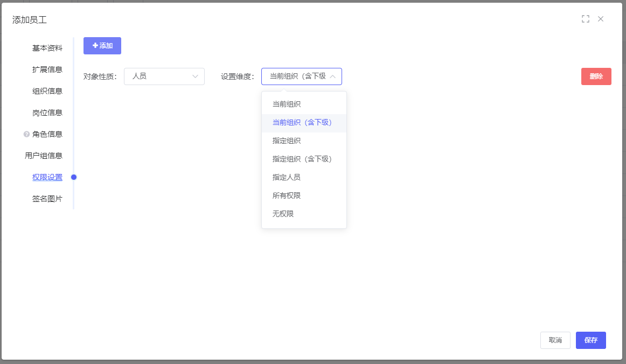
Task: Close the 添加员工 dialog
Action: [x=601, y=19]
